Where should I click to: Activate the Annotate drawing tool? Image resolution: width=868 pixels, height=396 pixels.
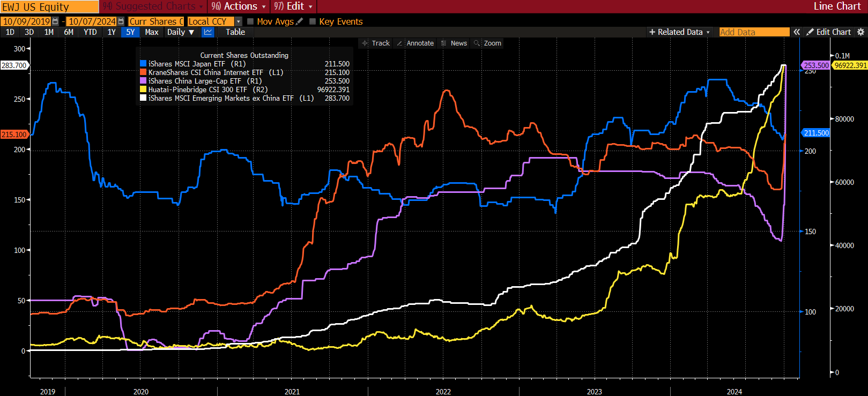coord(415,43)
